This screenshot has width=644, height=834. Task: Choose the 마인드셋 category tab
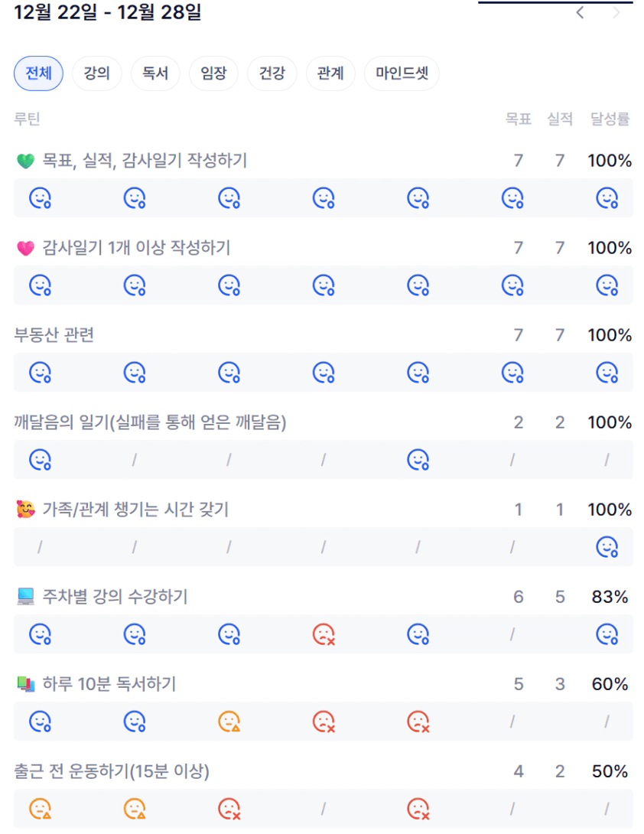click(402, 73)
